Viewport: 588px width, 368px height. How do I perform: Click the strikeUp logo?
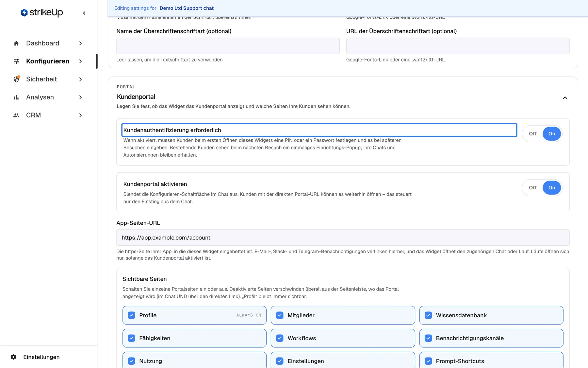point(42,13)
